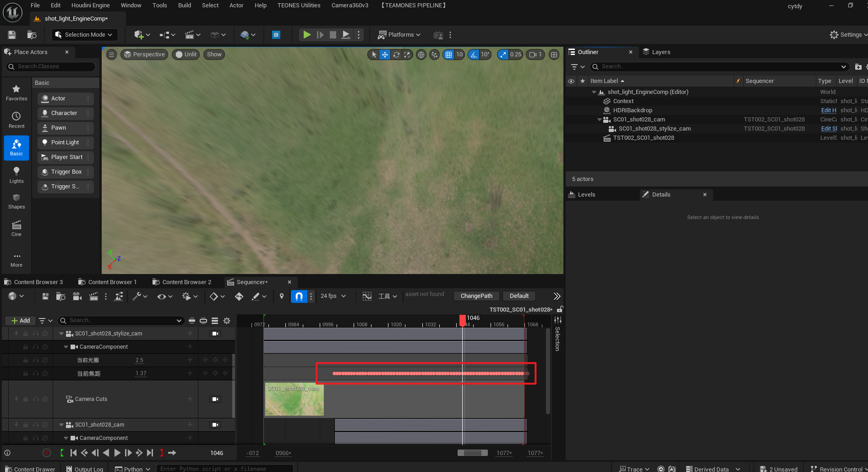868x472 pixels.
Task: Toggle the Outliner visibility eye column
Action: coord(571,81)
